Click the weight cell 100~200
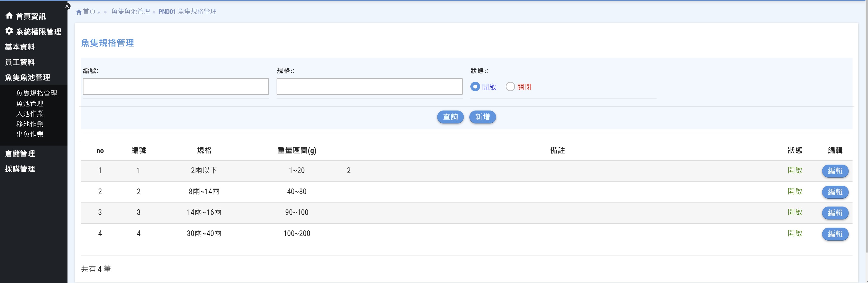Screen dimensions: 868x283 pos(297,233)
